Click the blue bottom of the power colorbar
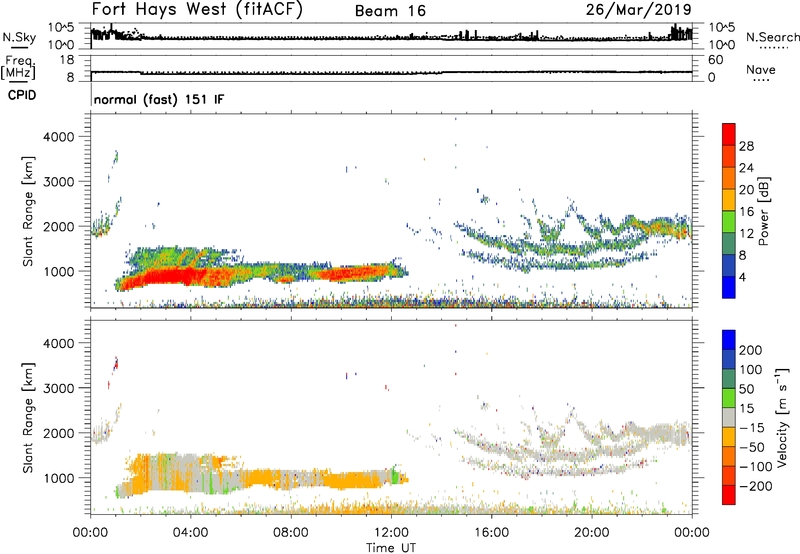The image size is (800, 554). click(729, 287)
